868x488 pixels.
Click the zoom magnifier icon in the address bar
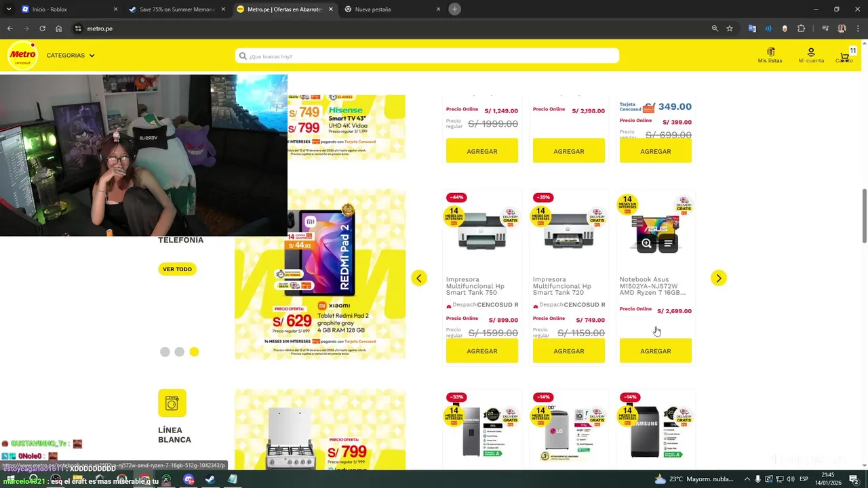coord(715,28)
